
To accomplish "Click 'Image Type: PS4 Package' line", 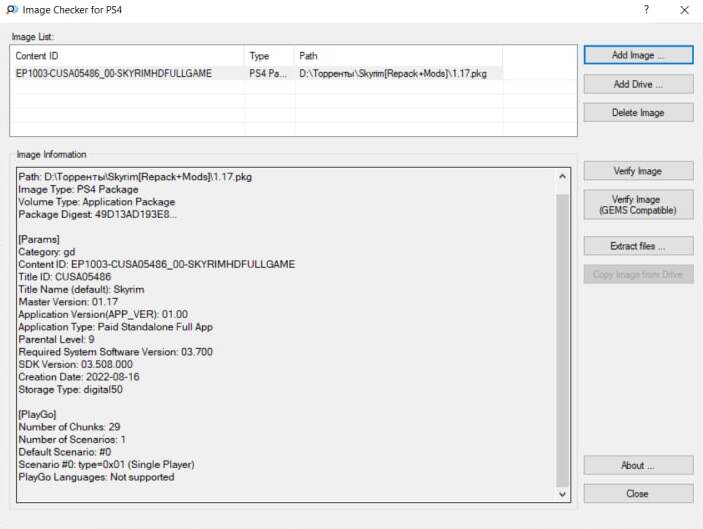I will click(x=78, y=189).
